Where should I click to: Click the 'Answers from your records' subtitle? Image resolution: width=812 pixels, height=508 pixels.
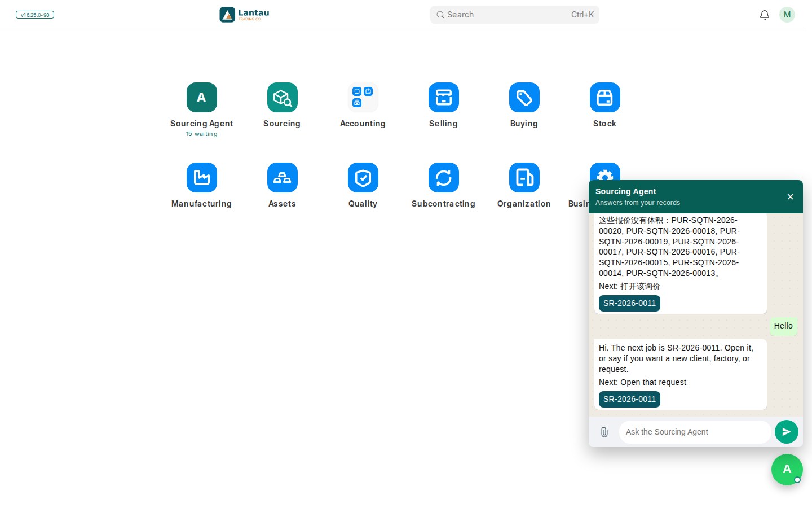[637, 203]
